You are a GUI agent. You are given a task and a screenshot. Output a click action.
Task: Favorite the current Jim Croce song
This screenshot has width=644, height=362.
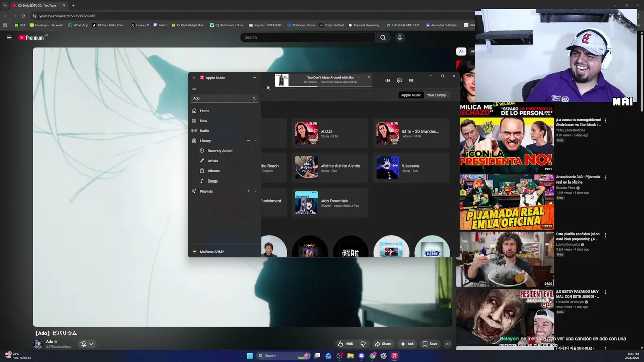pos(369,77)
